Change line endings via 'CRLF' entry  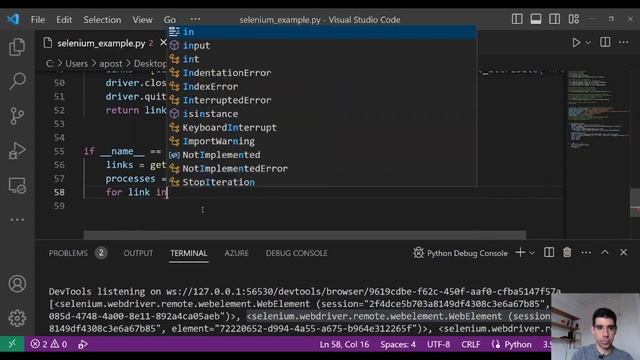click(x=471, y=344)
